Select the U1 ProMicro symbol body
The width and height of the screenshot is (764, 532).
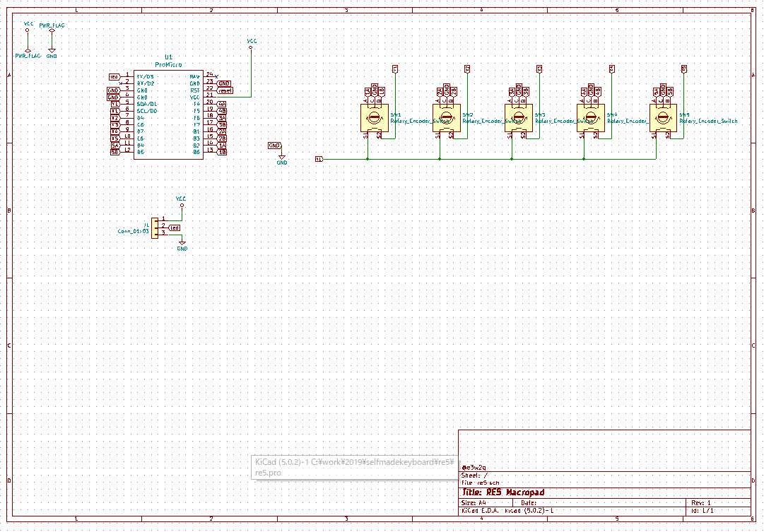click(169, 114)
